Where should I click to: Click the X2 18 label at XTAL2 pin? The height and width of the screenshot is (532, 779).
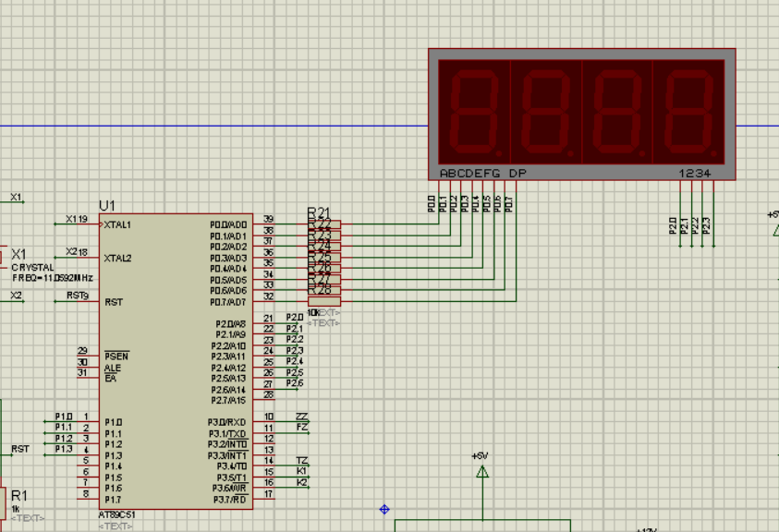pos(77,252)
